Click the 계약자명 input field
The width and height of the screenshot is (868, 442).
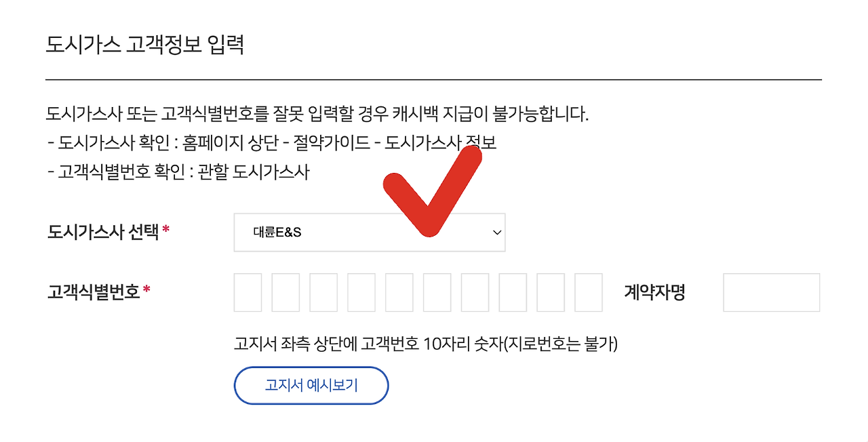tap(771, 292)
